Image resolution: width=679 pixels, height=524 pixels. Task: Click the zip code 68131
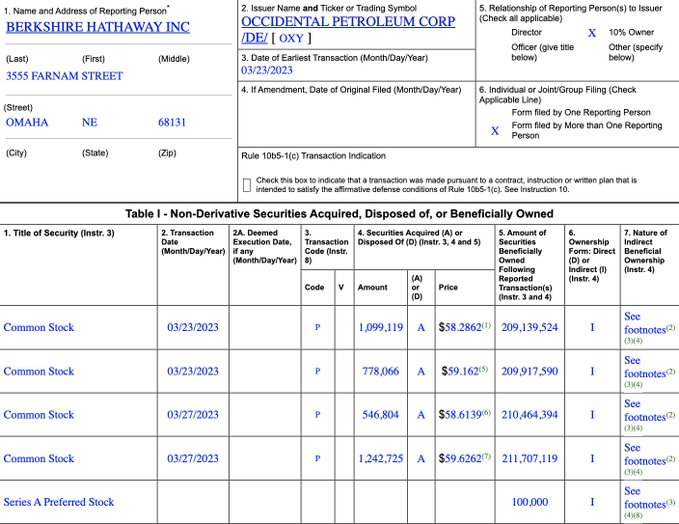pyautogui.click(x=172, y=123)
